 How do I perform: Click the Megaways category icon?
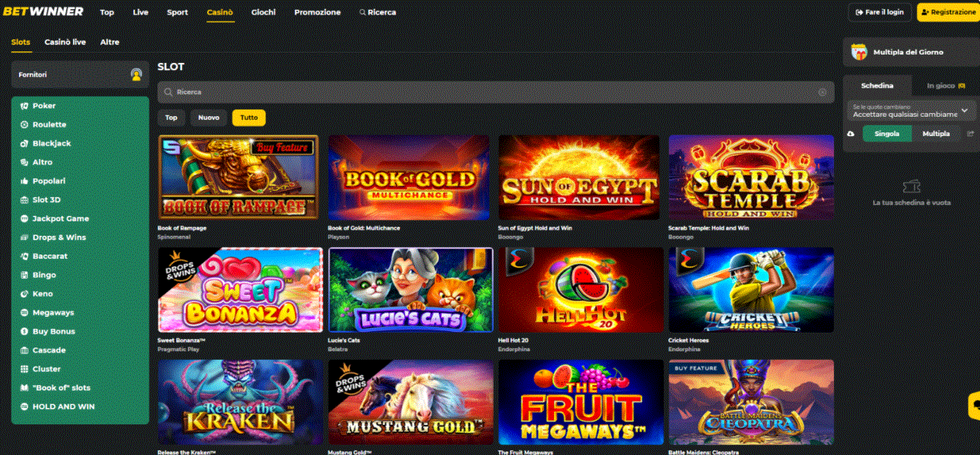(25, 313)
